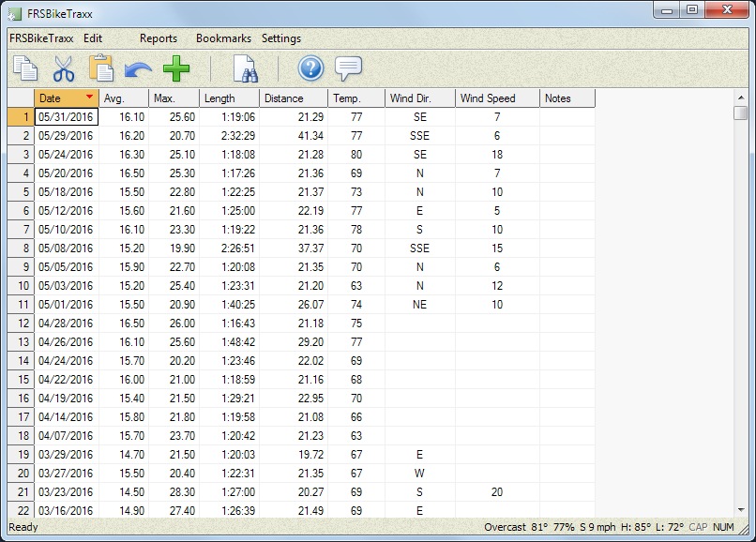This screenshot has height=542, width=756.
Task: Click the distance cell 37.37
Action: pos(294,248)
